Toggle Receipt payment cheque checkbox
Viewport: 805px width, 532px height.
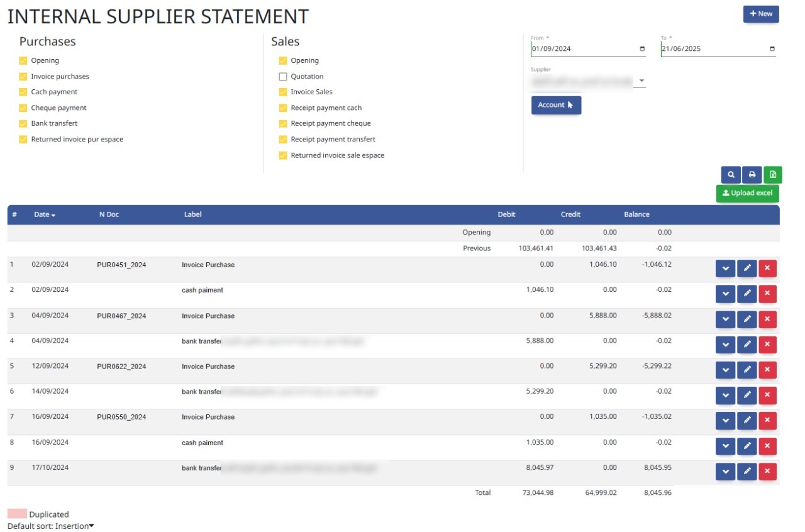coord(283,124)
